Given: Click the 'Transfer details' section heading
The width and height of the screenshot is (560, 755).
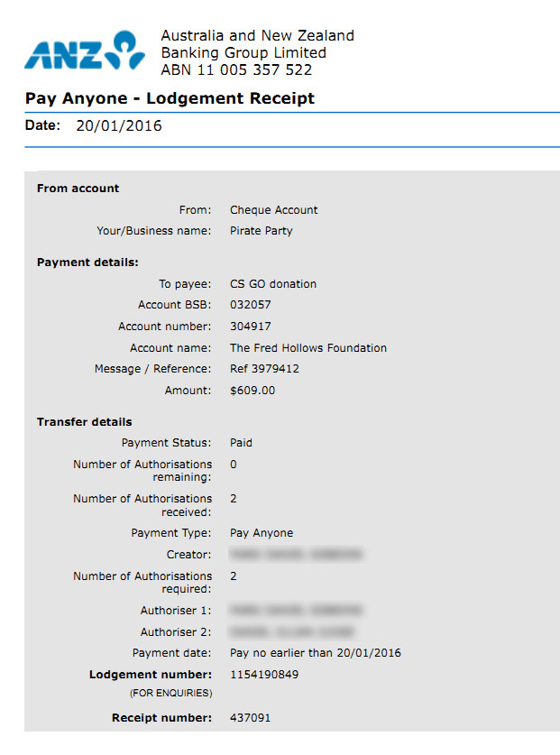Looking at the screenshot, I should (84, 422).
